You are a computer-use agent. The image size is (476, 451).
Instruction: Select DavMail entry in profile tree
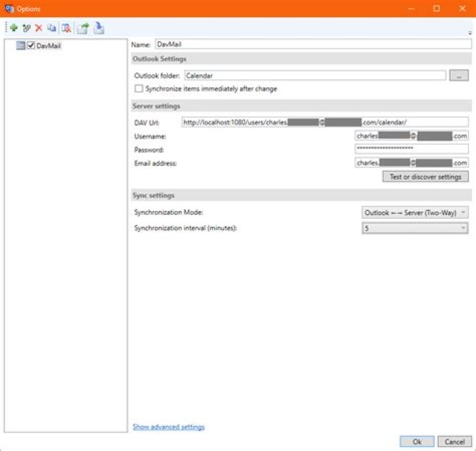[48, 46]
